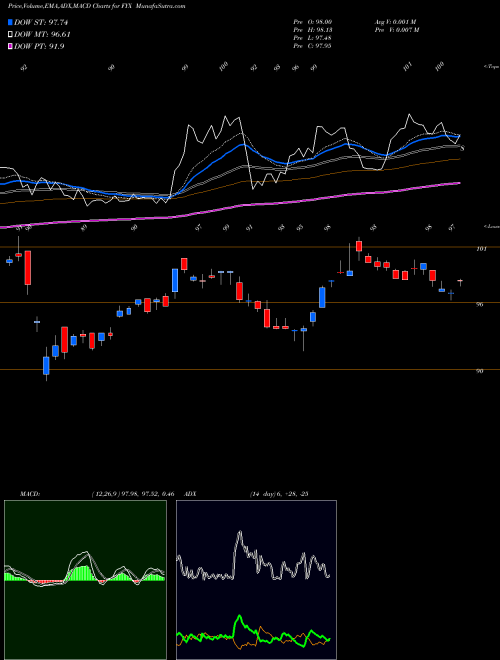Click the 96 price level label
Screen dimensions: 500x660
tap(479, 304)
